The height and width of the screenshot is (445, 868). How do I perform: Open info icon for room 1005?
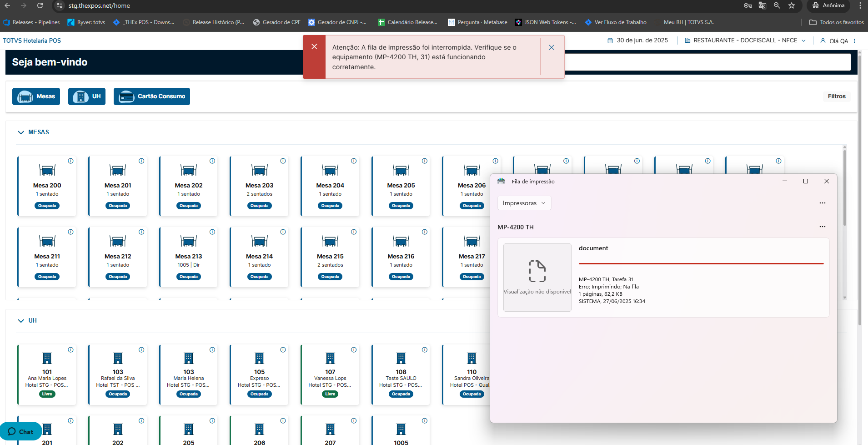point(425,421)
